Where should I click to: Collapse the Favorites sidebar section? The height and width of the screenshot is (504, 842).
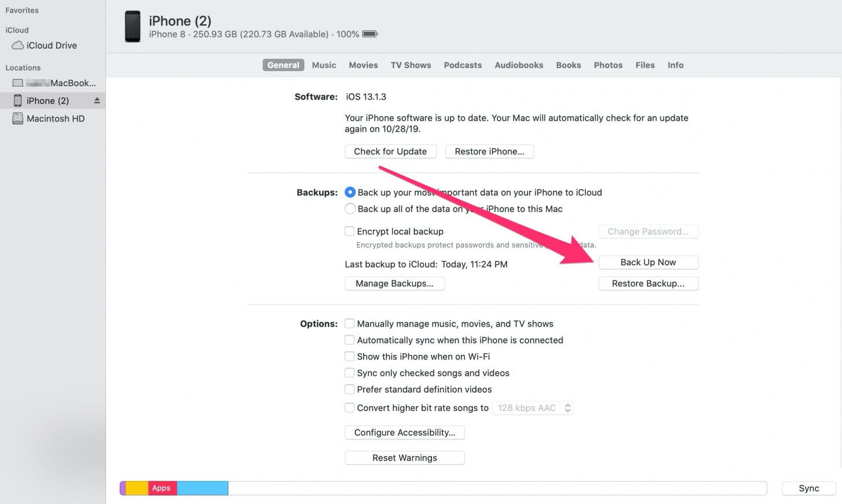(21, 10)
